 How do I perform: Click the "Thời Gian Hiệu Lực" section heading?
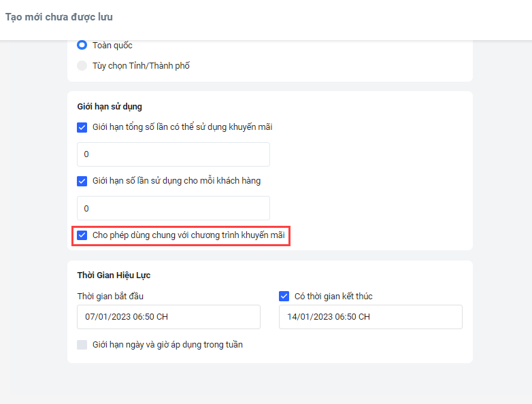click(114, 275)
